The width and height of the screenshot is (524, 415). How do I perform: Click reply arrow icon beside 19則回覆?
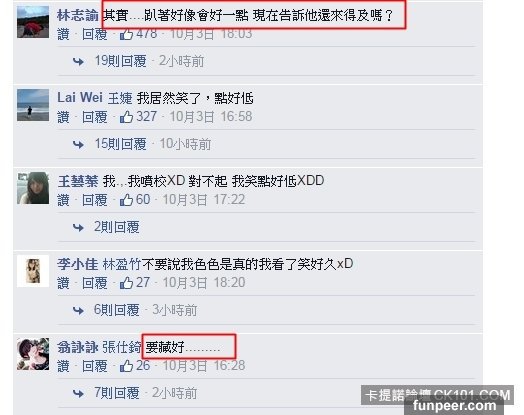click(78, 61)
